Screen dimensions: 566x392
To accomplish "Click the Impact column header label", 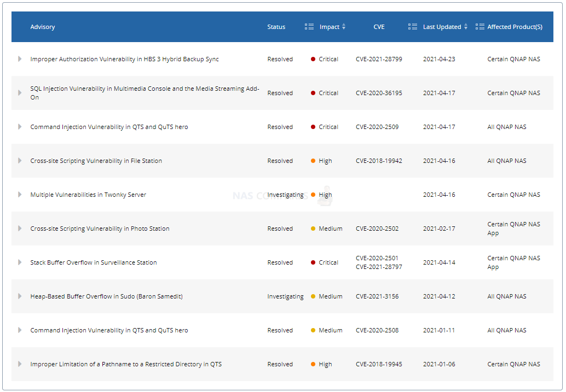I will pos(329,27).
